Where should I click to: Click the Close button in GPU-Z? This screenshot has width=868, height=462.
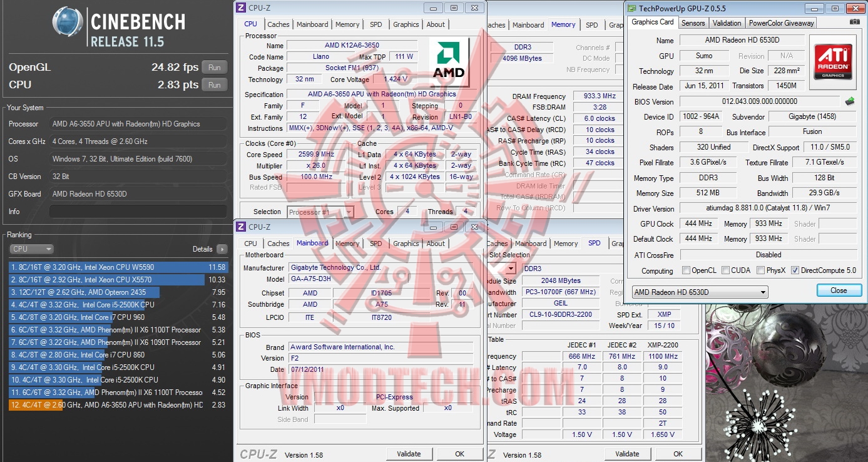point(839,290)
